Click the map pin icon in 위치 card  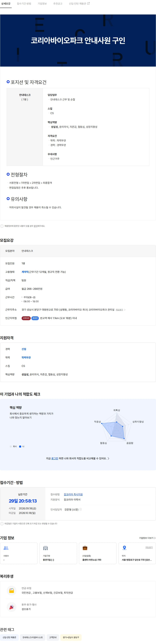124,548
